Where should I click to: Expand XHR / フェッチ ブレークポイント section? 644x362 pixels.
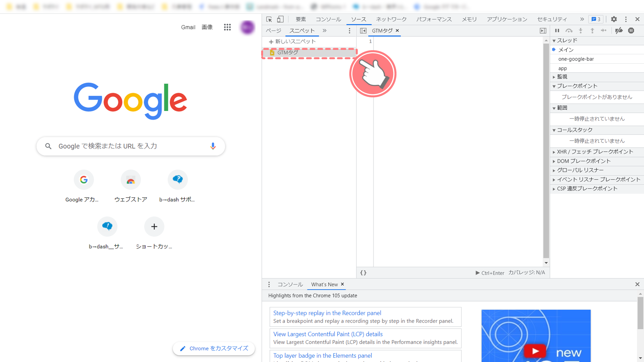(597, 152)
